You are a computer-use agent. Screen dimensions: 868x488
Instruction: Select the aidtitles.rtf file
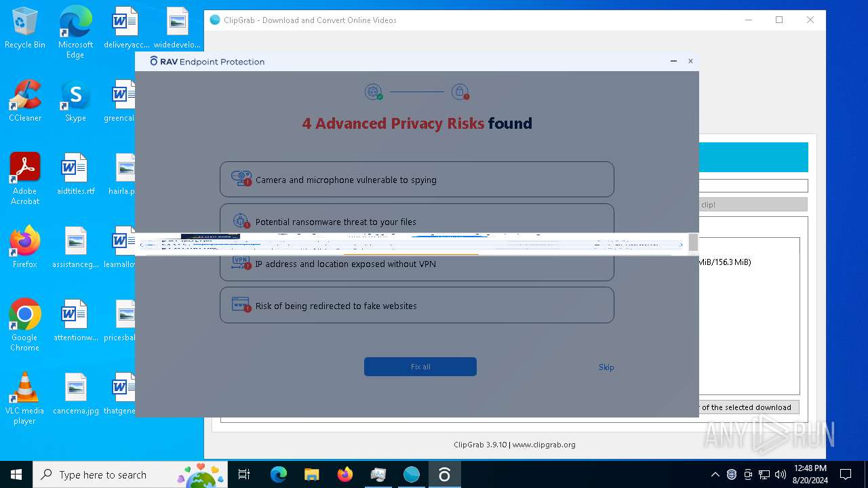pyautogui.click(x=75, y=175)
